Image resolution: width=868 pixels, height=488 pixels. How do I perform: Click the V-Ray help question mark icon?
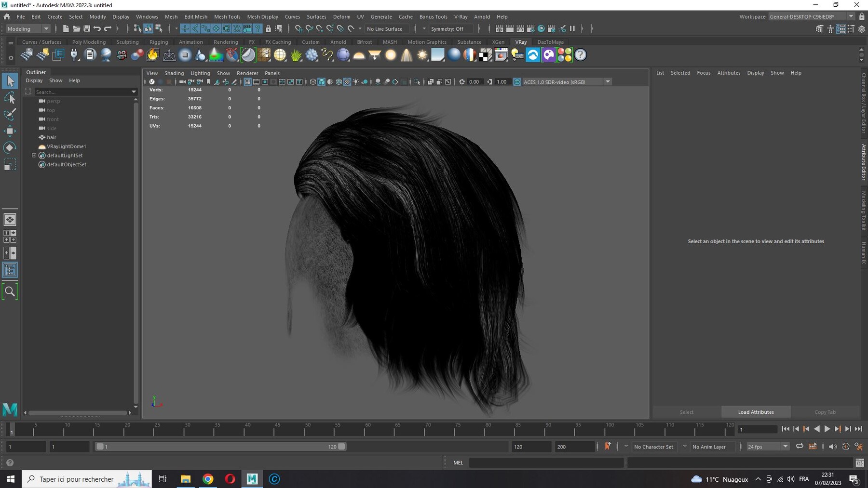tap(581, 55)
